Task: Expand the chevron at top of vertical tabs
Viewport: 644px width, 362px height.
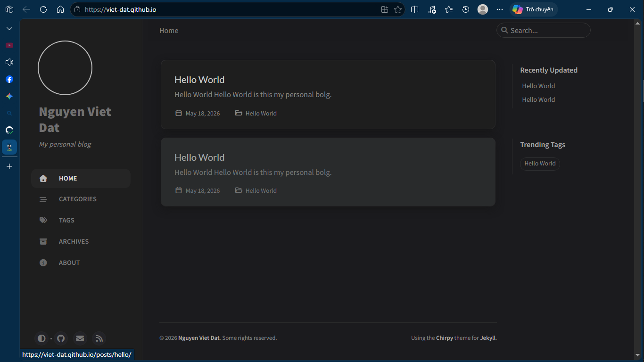Action: click(x=9, y=28)
